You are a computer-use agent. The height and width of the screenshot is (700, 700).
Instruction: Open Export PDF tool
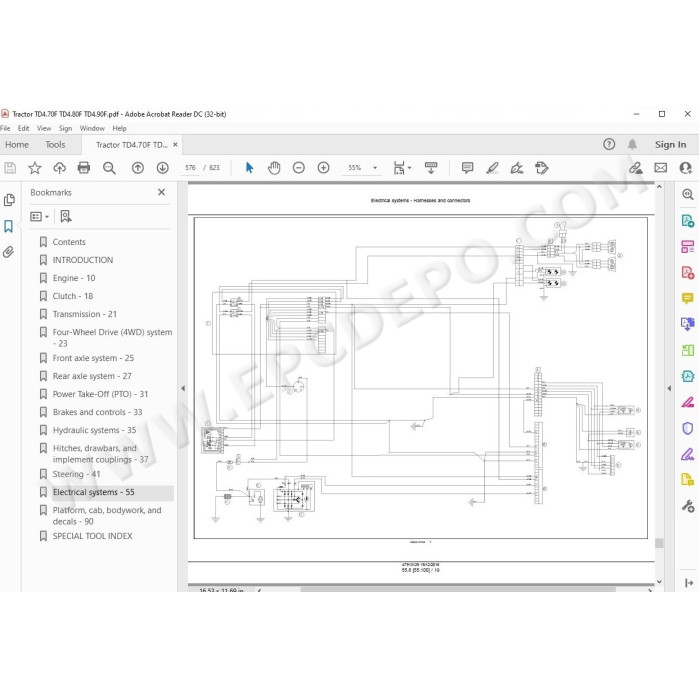pyautogui.click(x=688, y=221)
